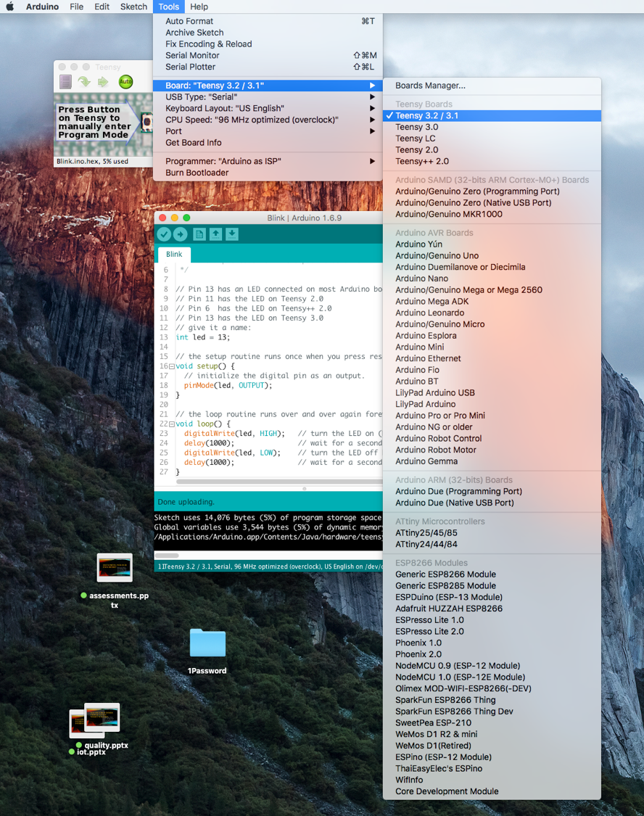Select the 1Password folder on desktop
This screenshot has width=644, height=816.
(x=207, y=651)
